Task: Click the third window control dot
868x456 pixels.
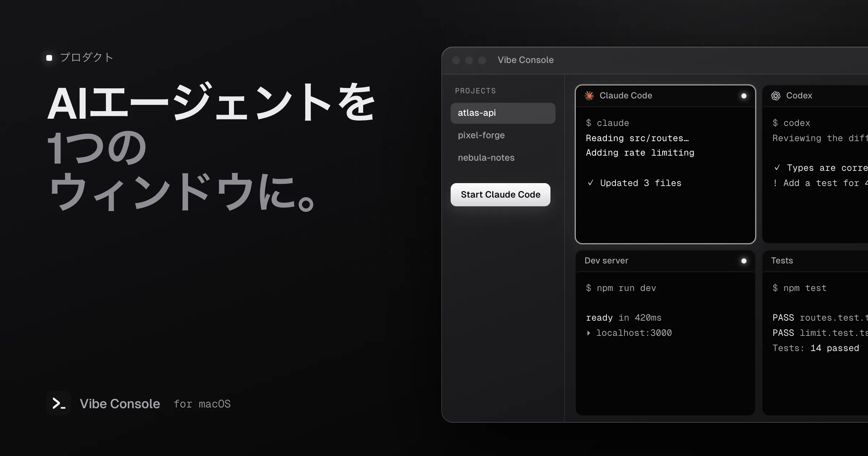Action: pyautogui.click(x=482, y=60)
